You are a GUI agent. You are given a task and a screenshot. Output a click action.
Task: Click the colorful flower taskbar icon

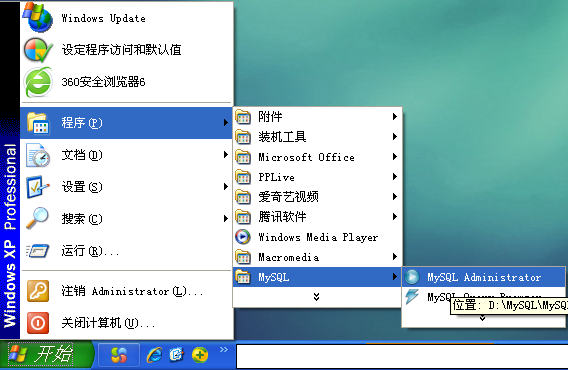tap(119, 355)
